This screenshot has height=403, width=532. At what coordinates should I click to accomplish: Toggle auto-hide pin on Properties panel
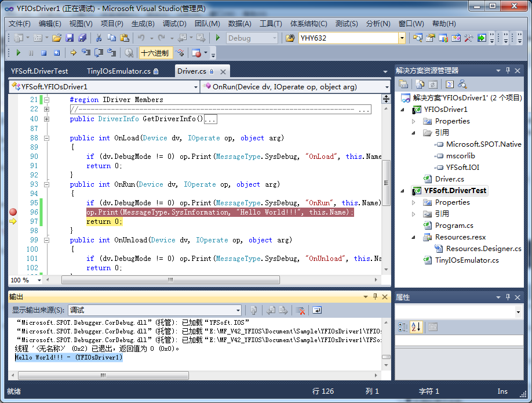point(508,297)
